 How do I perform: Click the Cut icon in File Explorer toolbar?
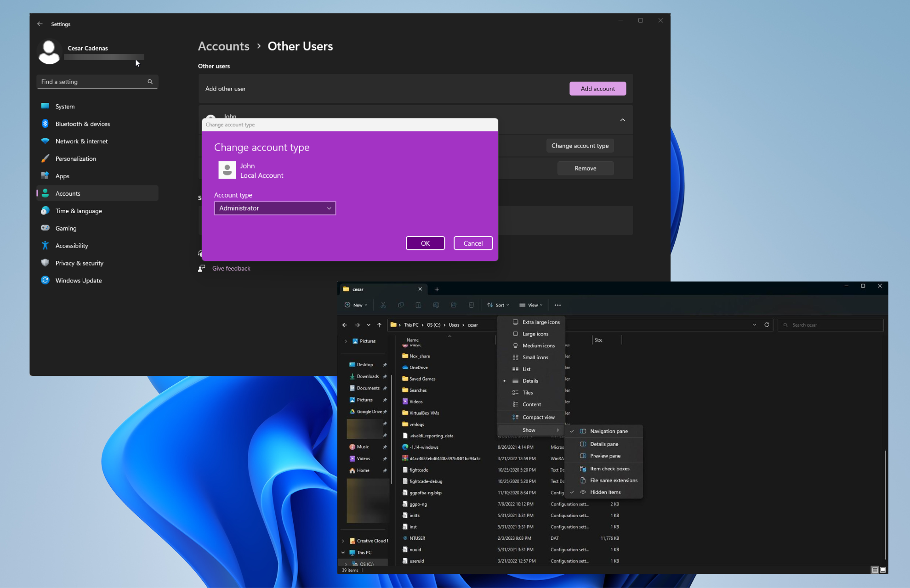coord(383,305)
